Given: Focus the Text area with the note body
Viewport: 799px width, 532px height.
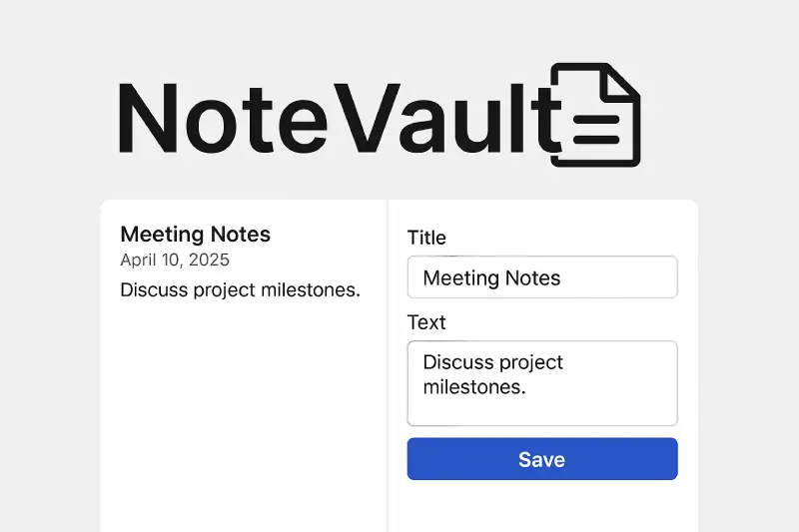Looking at the screenshot, I should 542,383.
